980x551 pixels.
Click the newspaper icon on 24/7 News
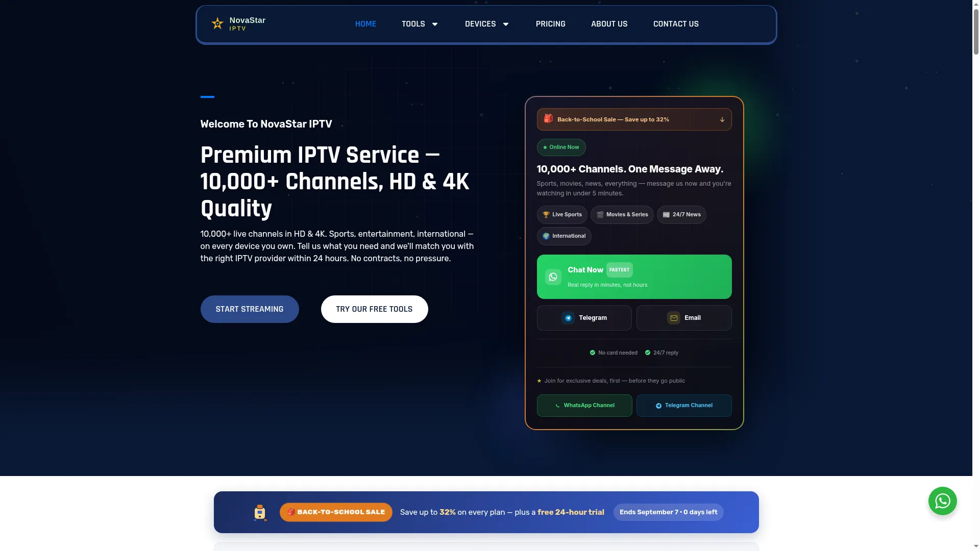(x=666, y=215)
